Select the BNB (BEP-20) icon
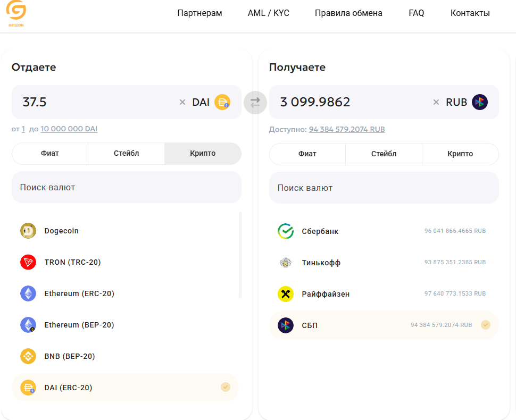Viewport: 516px width, 420px height. click(x=28, y=356)
